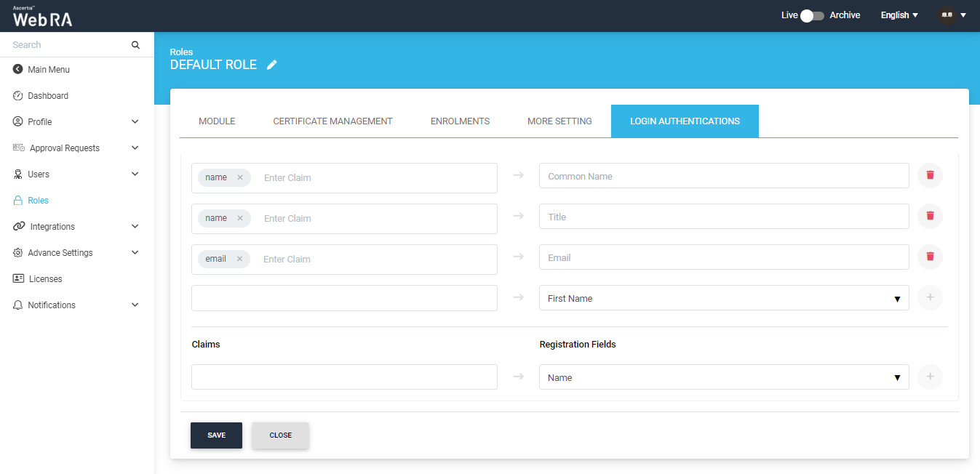Switch to the Certificate Management tab

(x=332, y=121)
